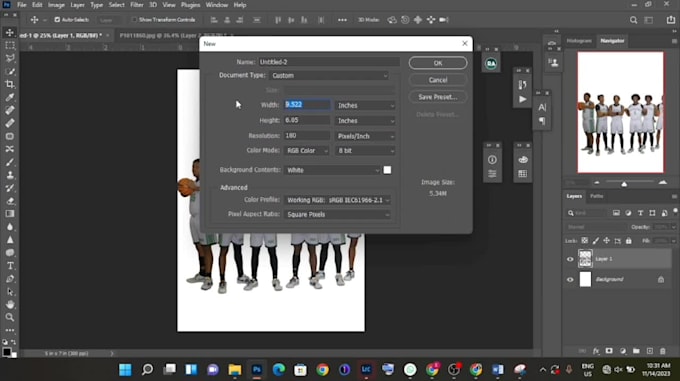Delete layer with trash icon
This screenshot has width=680, height=381.
coord(662,351)
